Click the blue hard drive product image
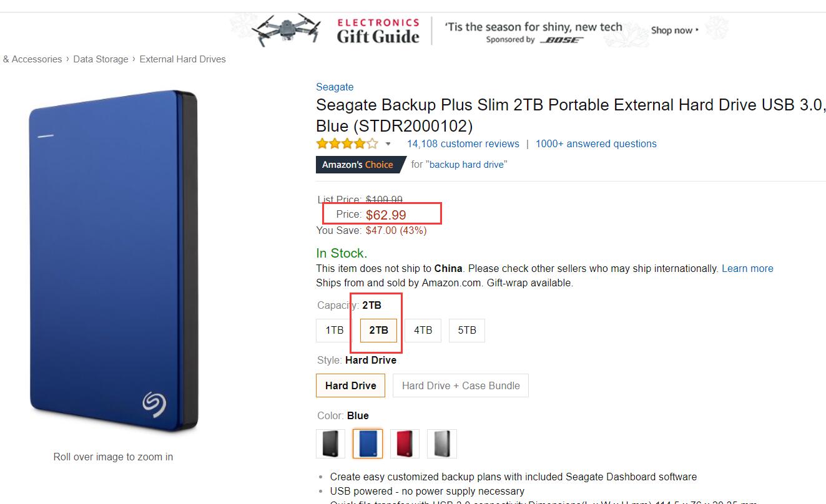826x504 pixels. (114, 261)
